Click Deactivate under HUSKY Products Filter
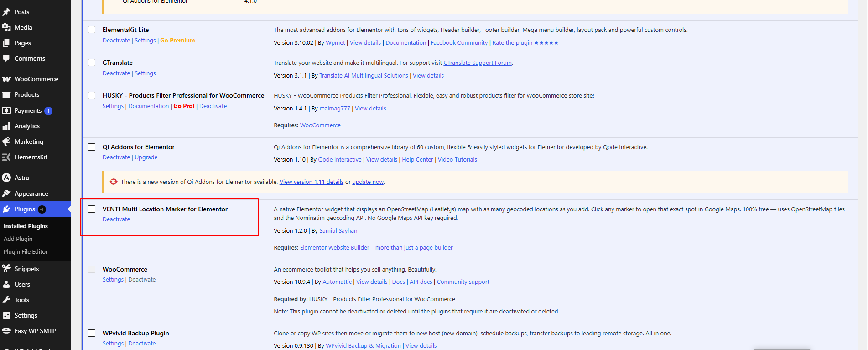 (213, 106)
